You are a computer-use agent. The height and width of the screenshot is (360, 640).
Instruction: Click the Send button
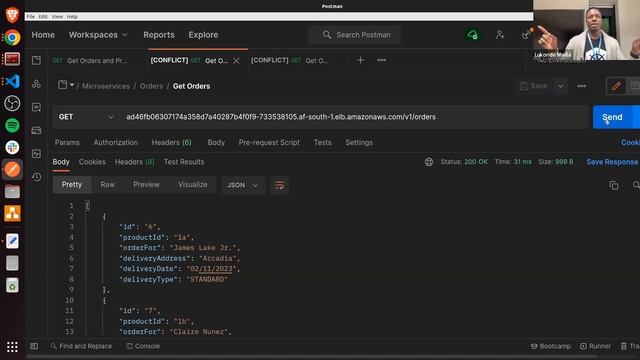coord(612,117)
